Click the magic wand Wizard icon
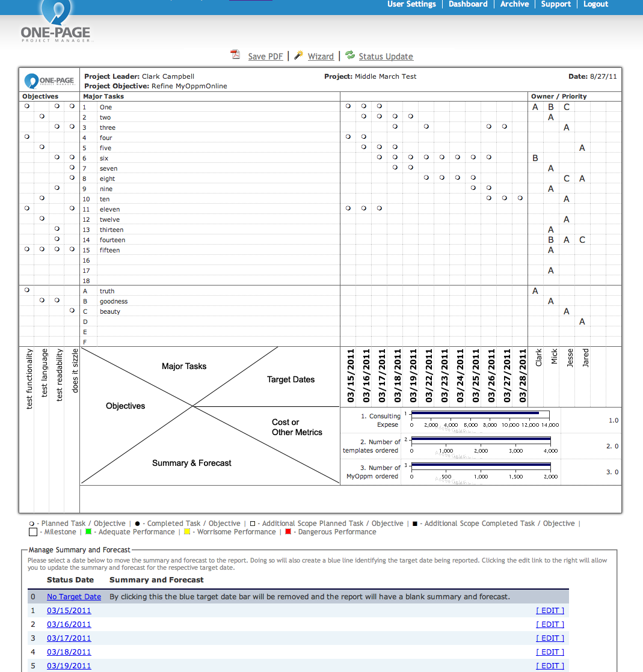643x672 pixels. pos(298,55)
